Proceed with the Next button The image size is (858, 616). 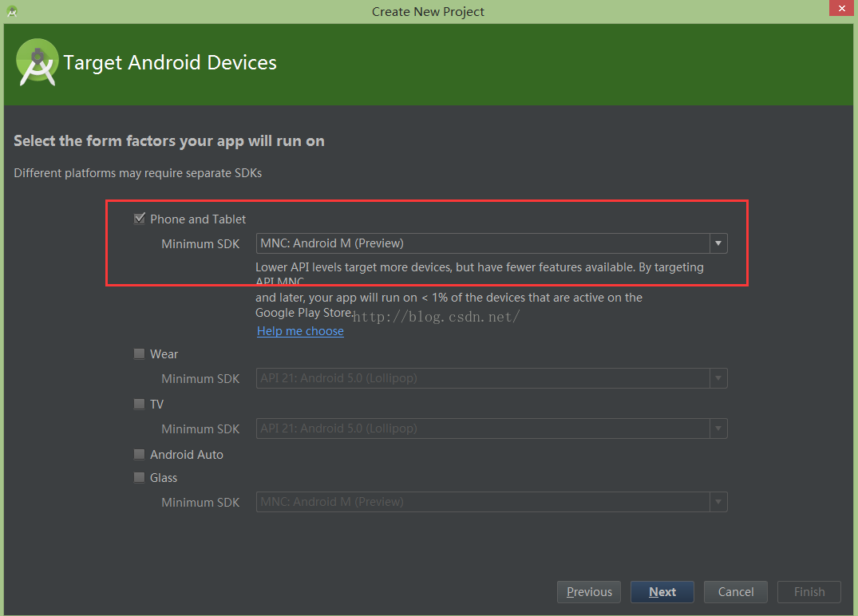662,592
